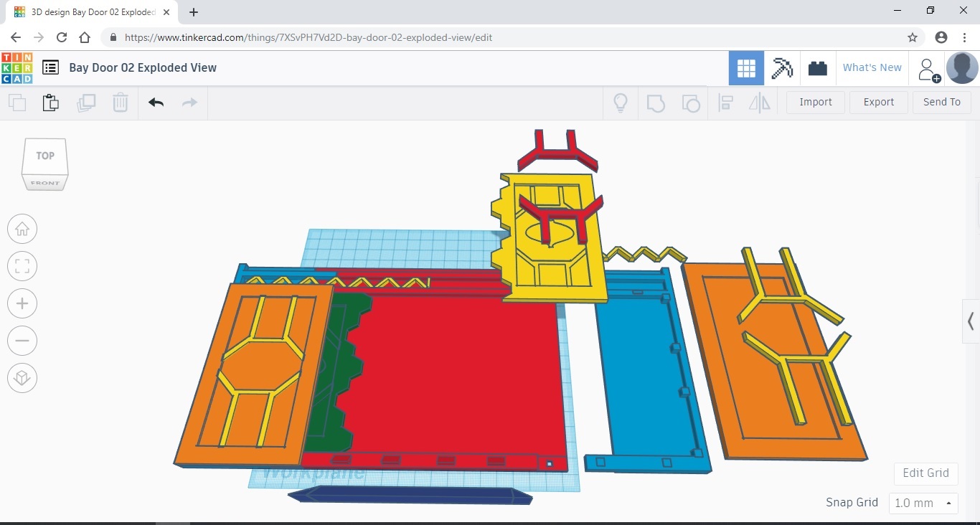Open What's New link
980x525 pixels.
coord(872,67)
